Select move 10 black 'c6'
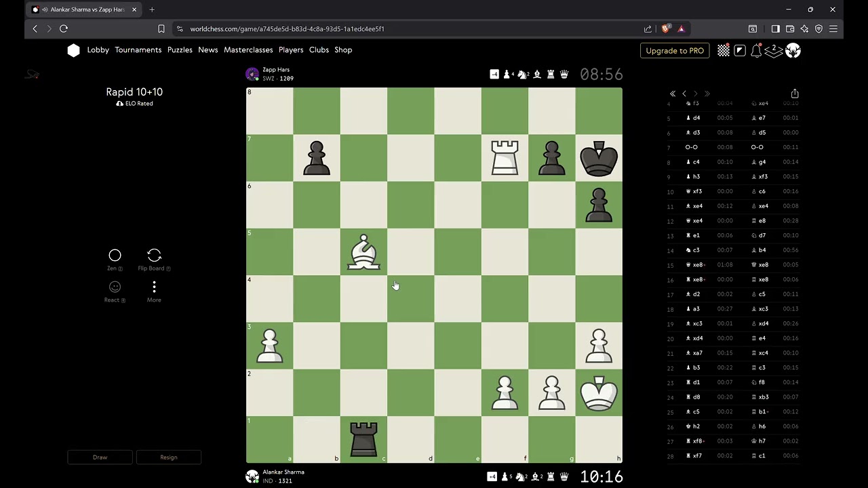This screenshot has height=488, width=868. (x=762, y=192)
